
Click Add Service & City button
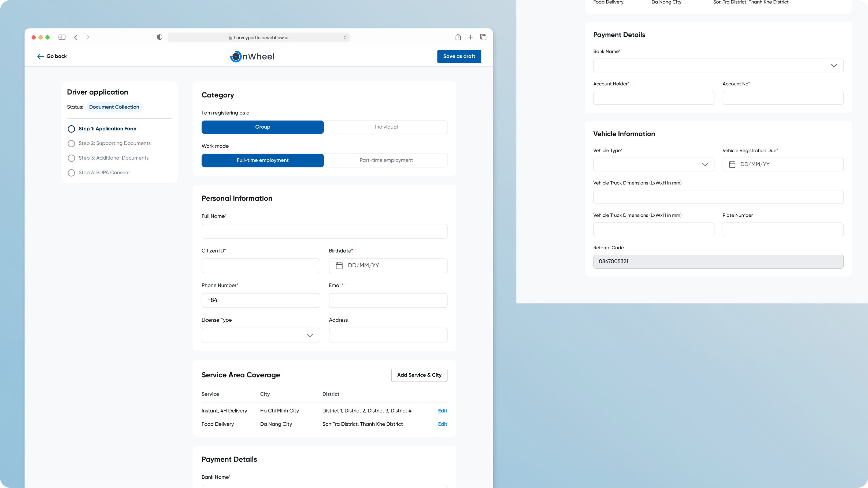pyautogui.click(x=419, y=375)
